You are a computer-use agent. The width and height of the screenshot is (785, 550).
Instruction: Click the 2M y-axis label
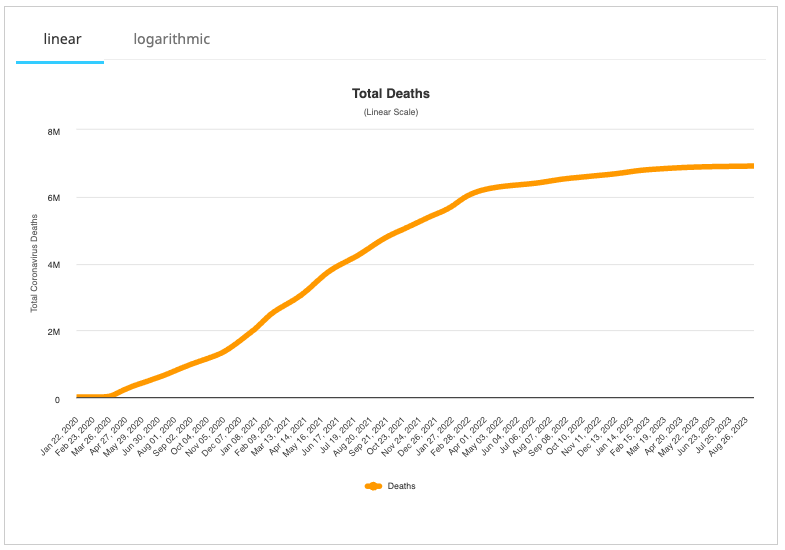pyautogui.click(x=54, y=332)
